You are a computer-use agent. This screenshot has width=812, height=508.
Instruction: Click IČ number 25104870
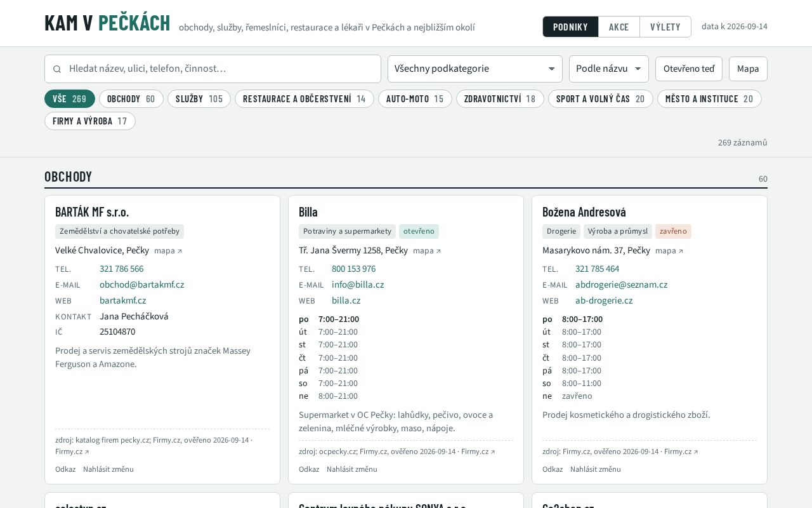(x=117, y=331)
